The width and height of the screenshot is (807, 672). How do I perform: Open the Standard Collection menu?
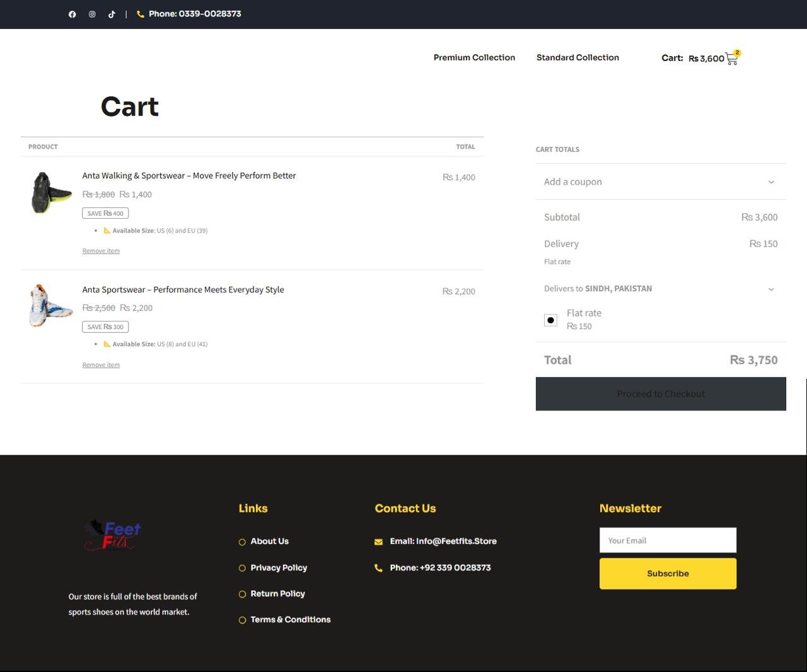[x=578, y=57]
